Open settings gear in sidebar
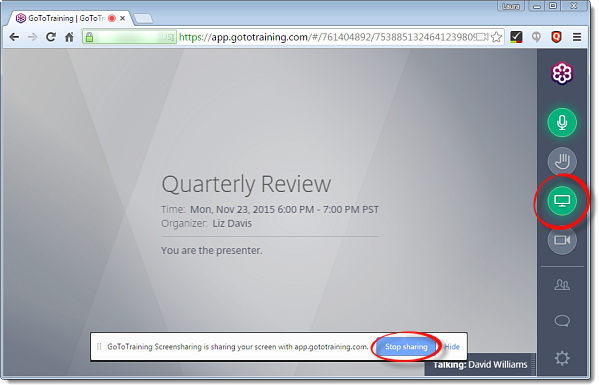This screenshot has height=385, width=599. pos(562,358)
